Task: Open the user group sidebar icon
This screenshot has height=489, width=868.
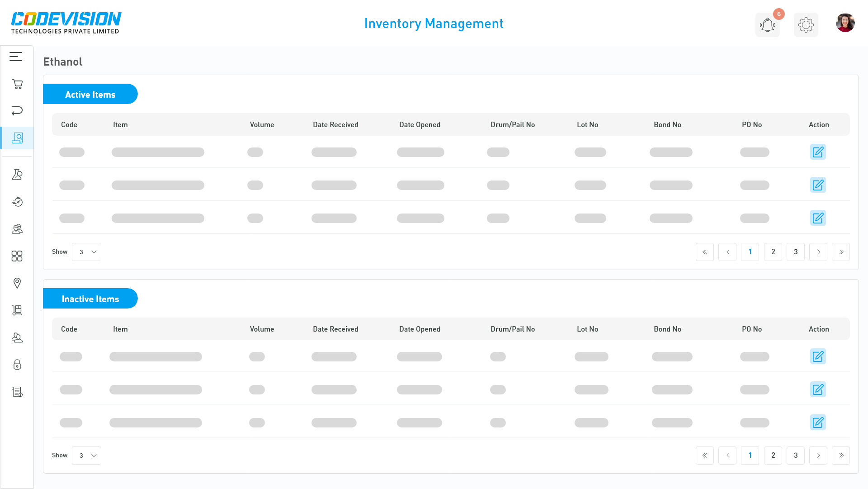Action: click(17, 229)
